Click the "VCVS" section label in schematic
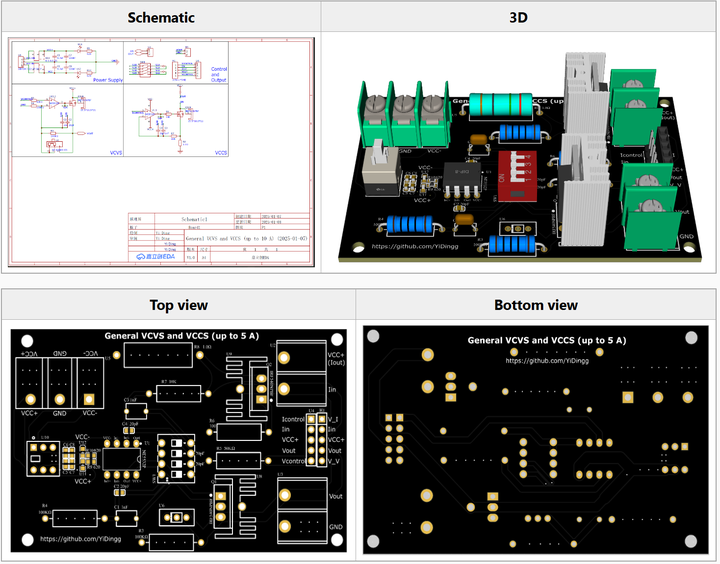This screenshot has height=564, width=720. point(116,152)
